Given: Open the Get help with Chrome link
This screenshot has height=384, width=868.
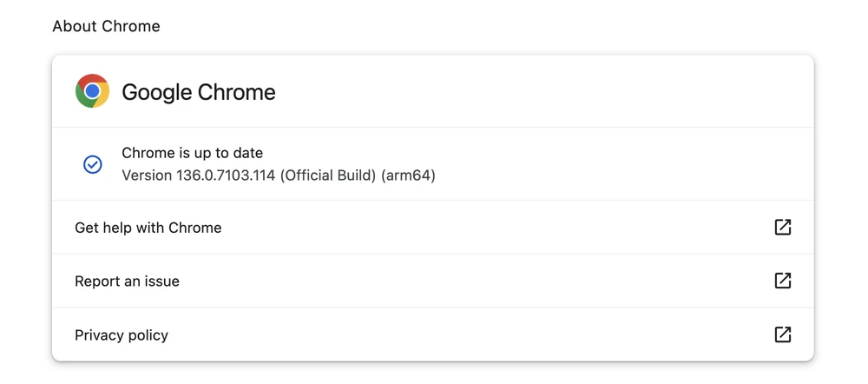Looking at the screenshot, I should pyautogui.click(x=148, y=228).
